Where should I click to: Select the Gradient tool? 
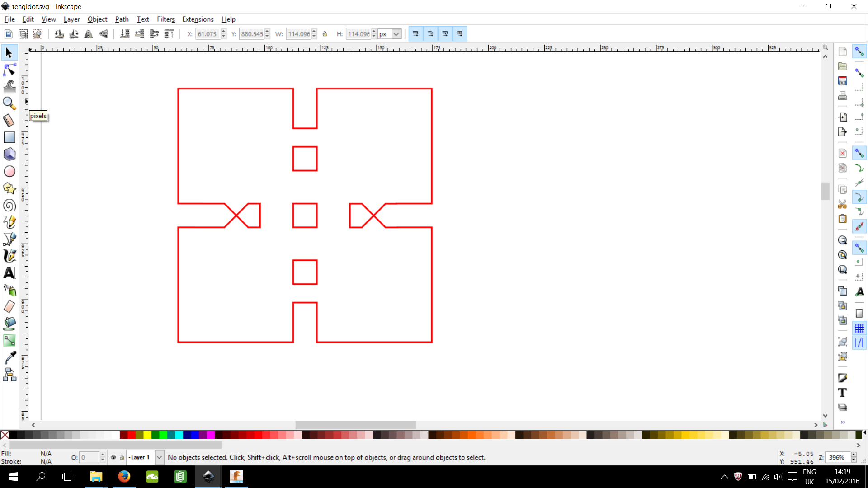[9, 341]
